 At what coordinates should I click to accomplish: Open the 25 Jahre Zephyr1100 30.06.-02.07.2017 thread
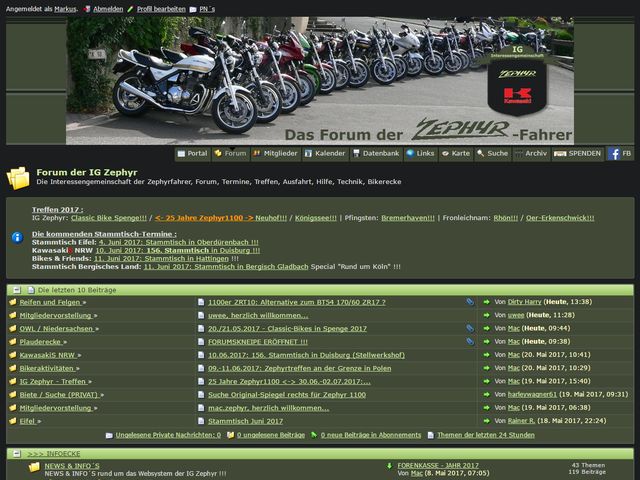289,382
